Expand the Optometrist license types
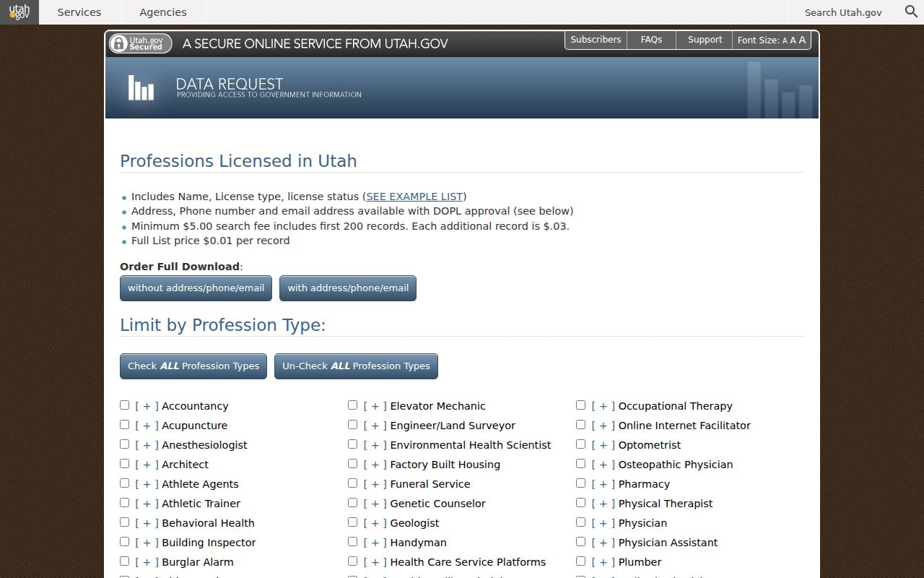The width and height of the screenshot is (924, 578). [x=603, y=445]
